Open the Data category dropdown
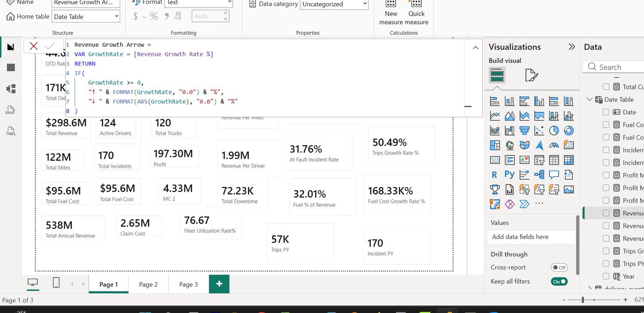Viewport: 644px width, 313px height. [x=334, y=4]
